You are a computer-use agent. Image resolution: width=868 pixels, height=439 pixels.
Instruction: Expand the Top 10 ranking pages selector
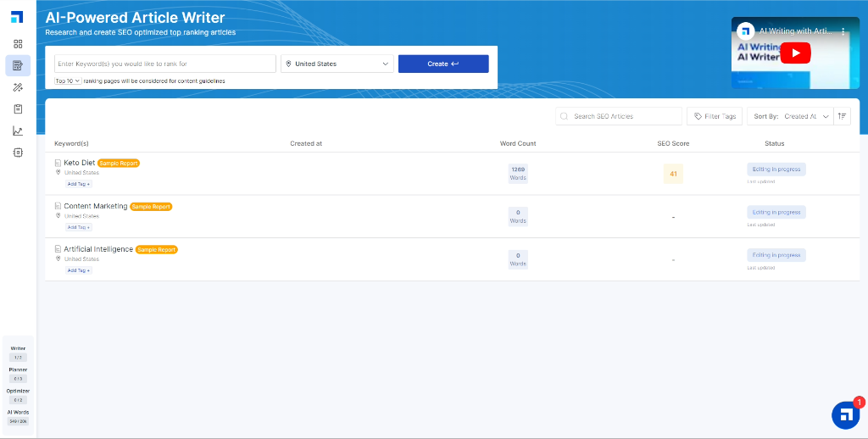(68, 81)
